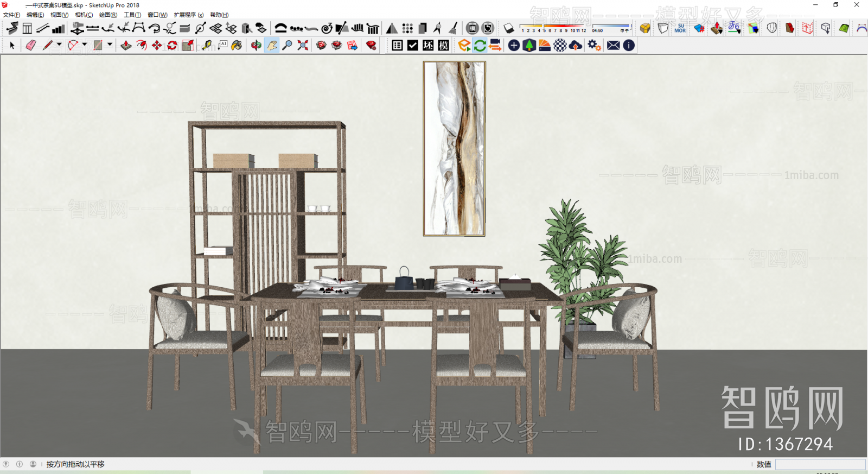
Task: Click the stairs generator icon
Action: tap(58, 28)
